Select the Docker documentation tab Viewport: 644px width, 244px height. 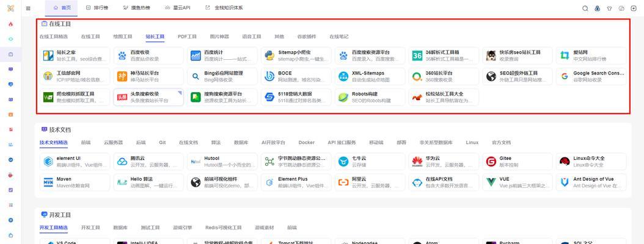(306, 143)
